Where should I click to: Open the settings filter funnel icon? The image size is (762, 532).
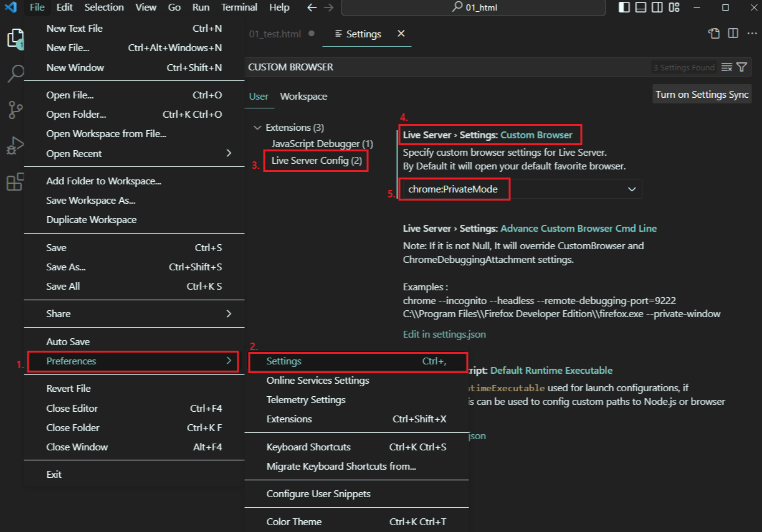(741, 67)
